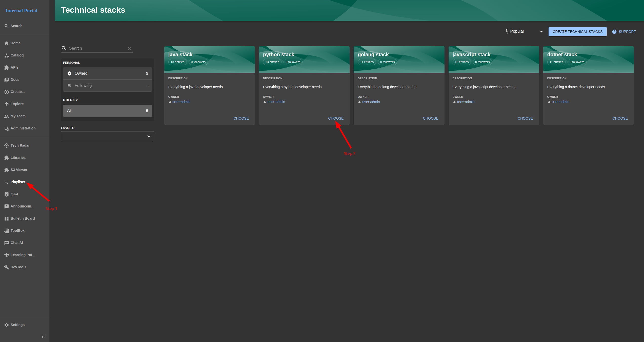Click the Tech Radar sidebar icon
This screenshot has width=644, height=342.
[7, 145]
